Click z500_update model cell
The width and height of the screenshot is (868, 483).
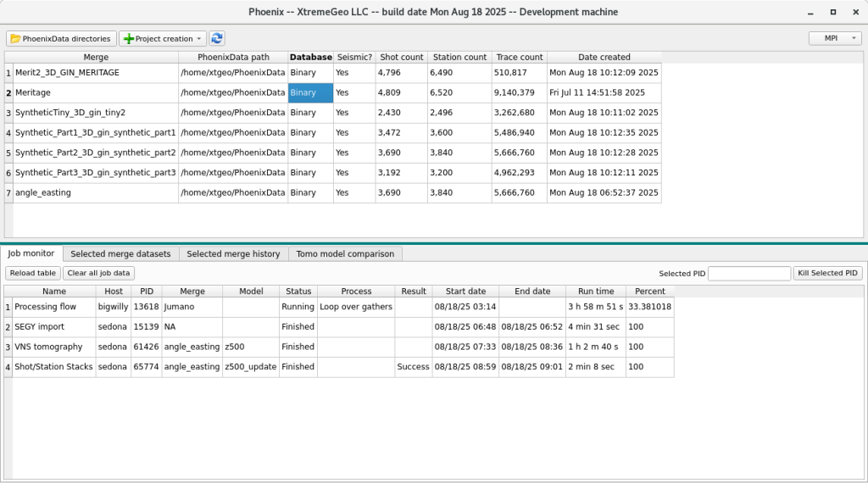coord(251,366)
